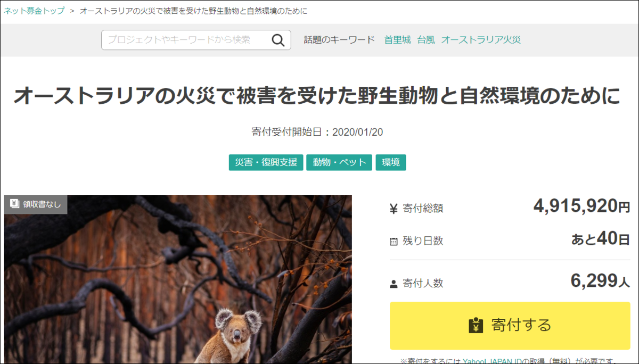Click the yen clipboard icon on 寄付する
Viewport: 639px width, 364px height.
point(476,325)
